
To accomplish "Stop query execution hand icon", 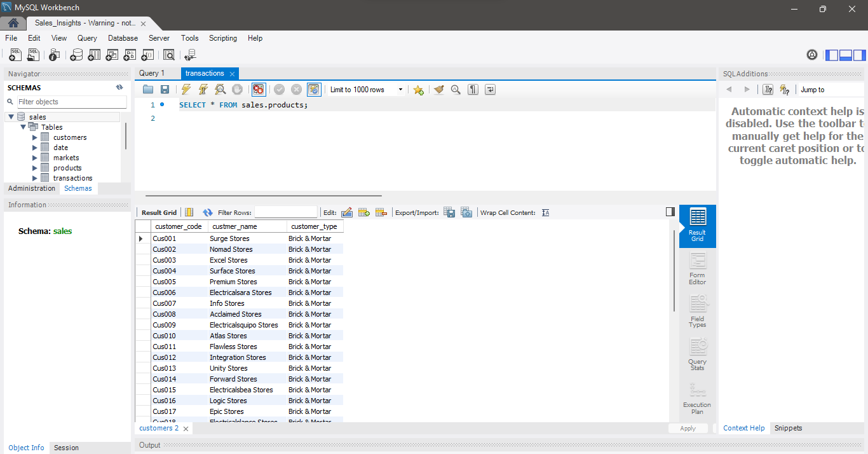I will click(x=237, y=90).
